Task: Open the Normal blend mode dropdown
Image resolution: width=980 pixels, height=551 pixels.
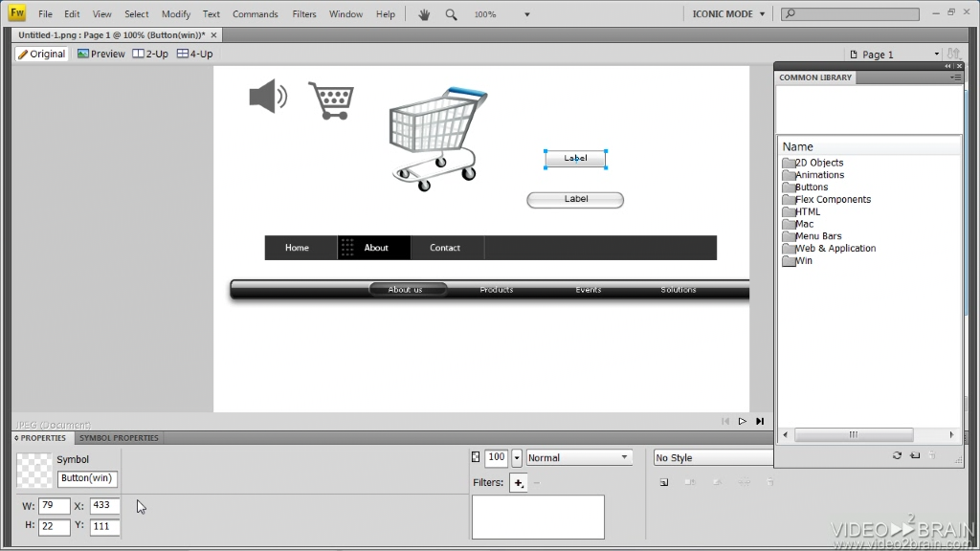Action: point(579,458)
